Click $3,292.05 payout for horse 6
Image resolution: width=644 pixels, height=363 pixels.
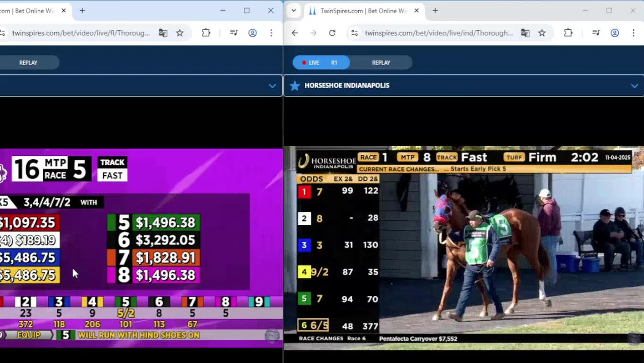(x=165, y=240)
